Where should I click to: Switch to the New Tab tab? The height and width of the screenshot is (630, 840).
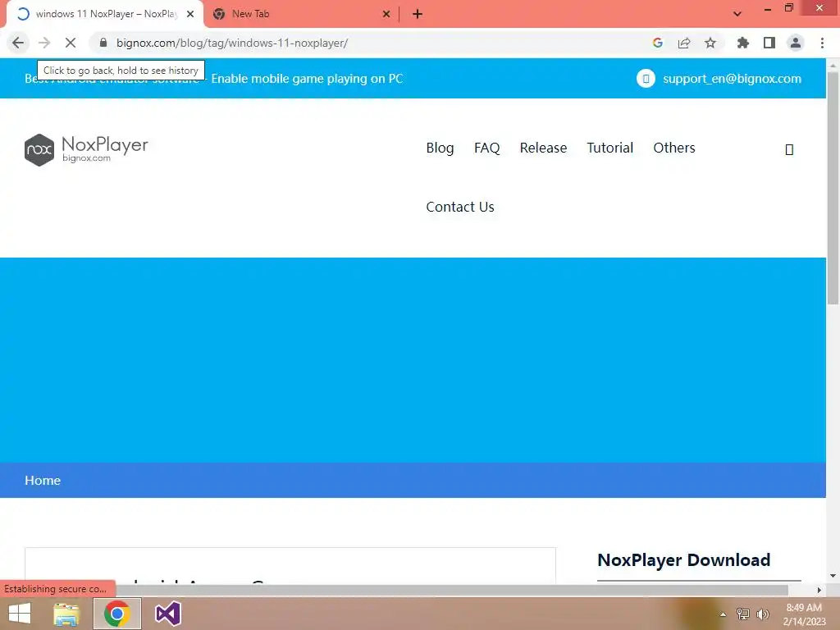301,14
